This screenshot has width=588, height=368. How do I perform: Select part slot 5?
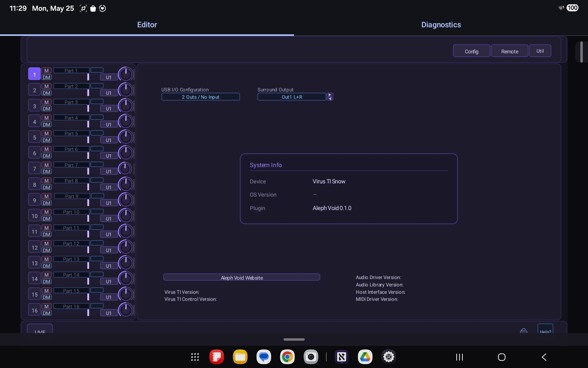point(34,137)
